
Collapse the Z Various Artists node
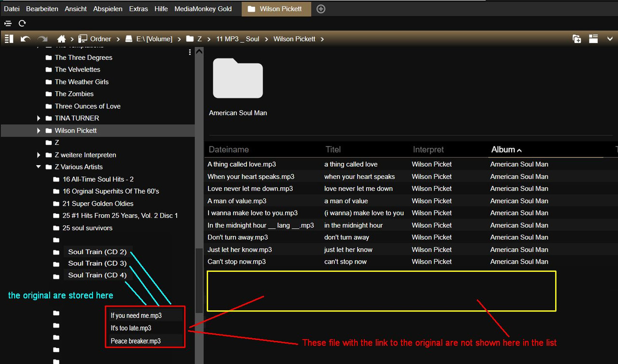tap(39, 167)
